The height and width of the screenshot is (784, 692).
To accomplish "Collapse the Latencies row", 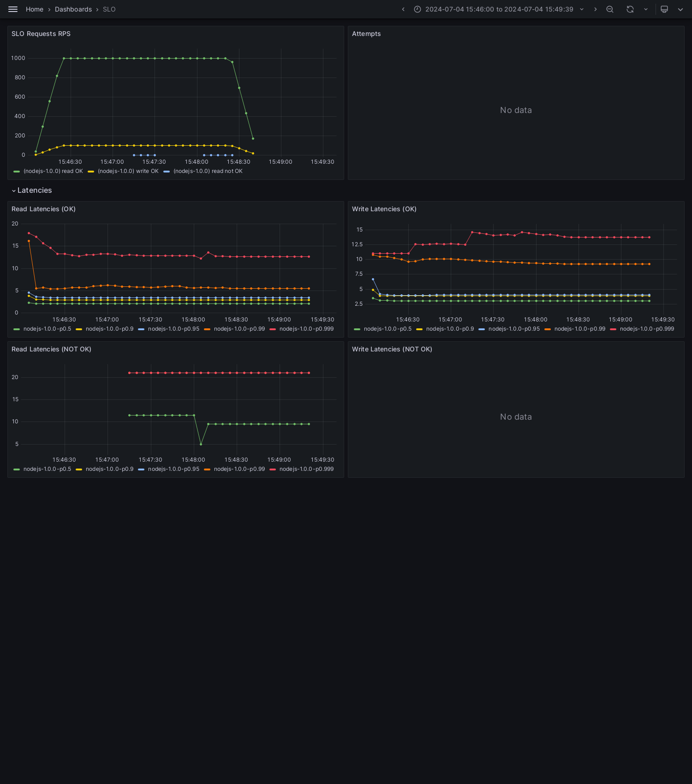I will [32, 190].
